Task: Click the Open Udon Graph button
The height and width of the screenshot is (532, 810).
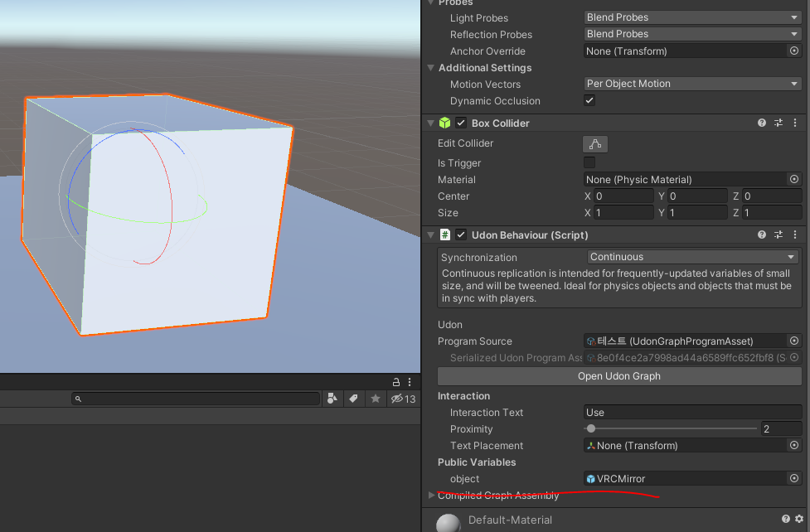Action: tap(619, 376)
